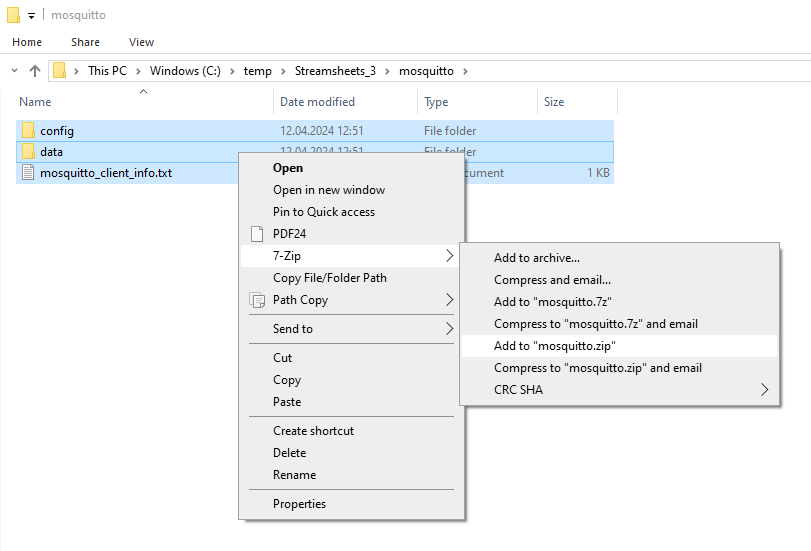Viewport: 811px width, 551px height.
Task: Expand the CRC SHA submenu arrow
Action: tap(765, 390)
